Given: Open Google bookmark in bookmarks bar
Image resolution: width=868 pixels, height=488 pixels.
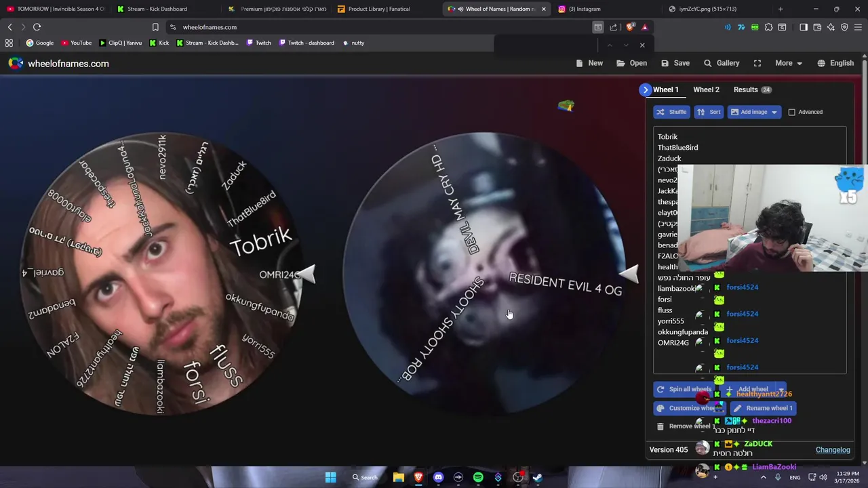Looking at the screenshot, I should coord(40,43).
